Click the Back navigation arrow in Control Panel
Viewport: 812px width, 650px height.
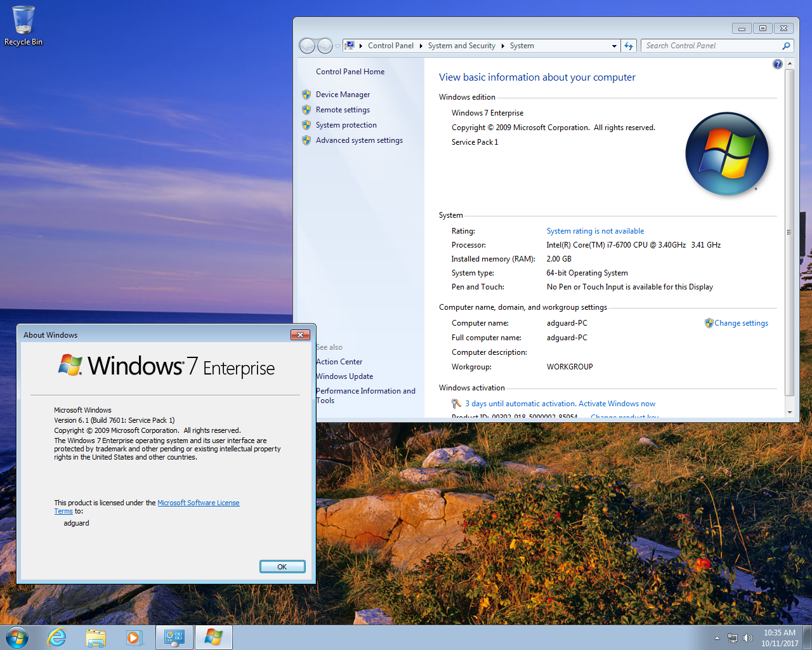point(307,46)
